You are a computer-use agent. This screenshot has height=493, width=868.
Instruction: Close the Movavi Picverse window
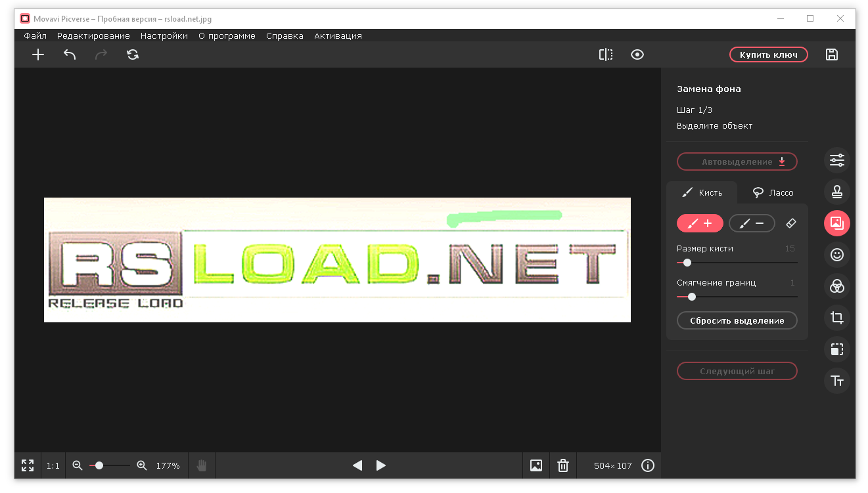pyautogui.click(x=840, y=19)
